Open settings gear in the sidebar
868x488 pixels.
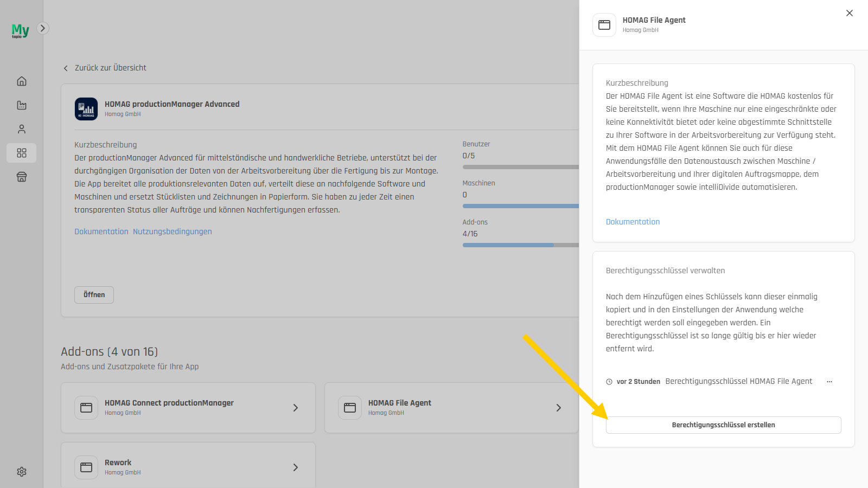pos(22,472)
